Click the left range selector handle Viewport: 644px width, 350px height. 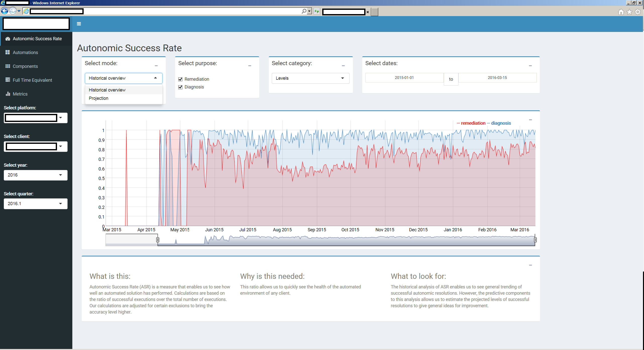click(x=158, y=240)
